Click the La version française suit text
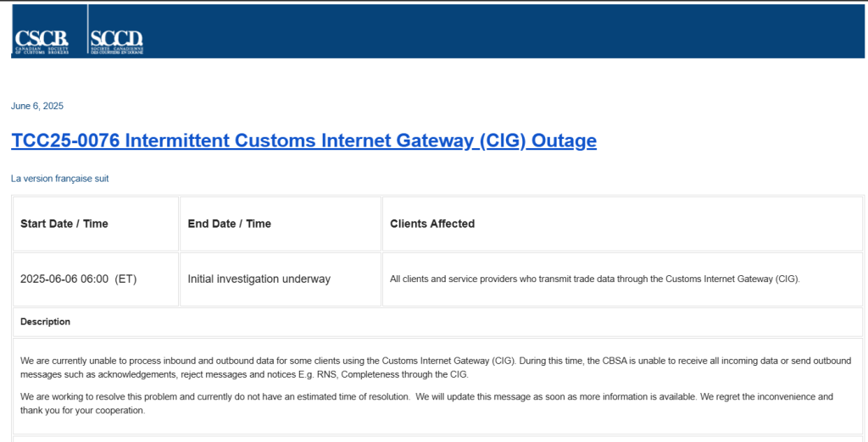The height and width of the screenshot is (442, 868). click(x=60, y=179)
